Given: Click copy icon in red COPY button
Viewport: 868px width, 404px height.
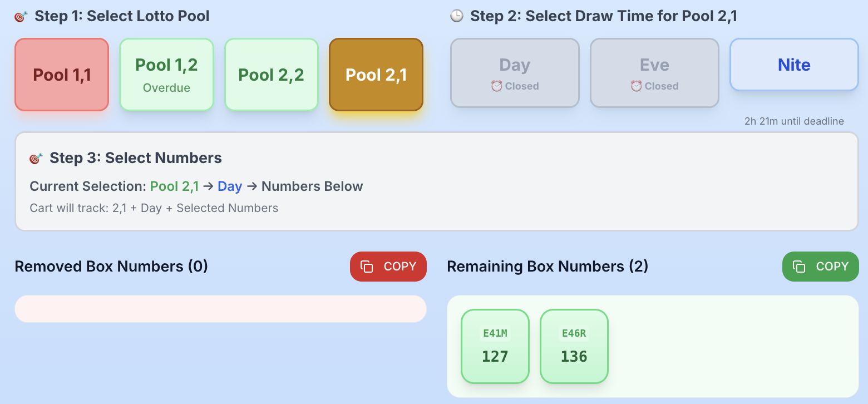Looking at the screenshot, I should [367, 267].
